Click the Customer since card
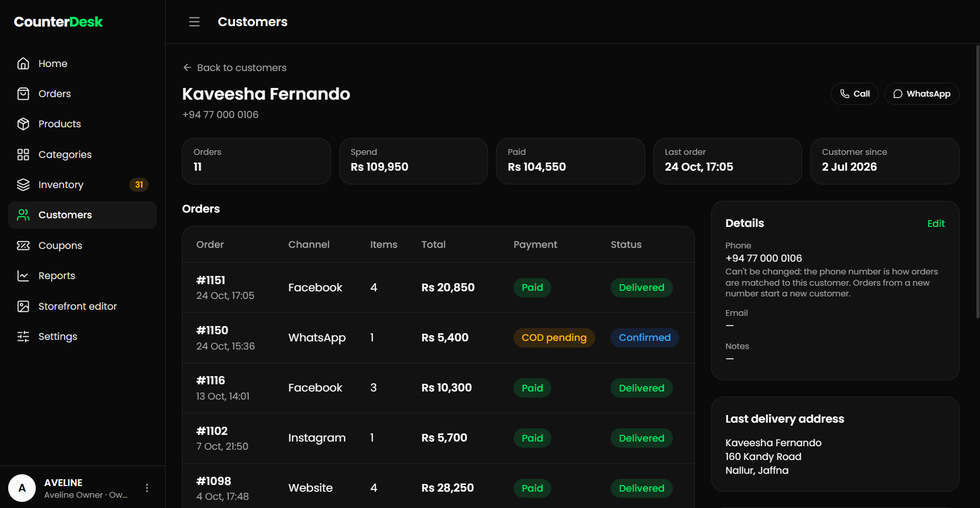Viewport: 980px width, 508px height. (x=884, y=161)
